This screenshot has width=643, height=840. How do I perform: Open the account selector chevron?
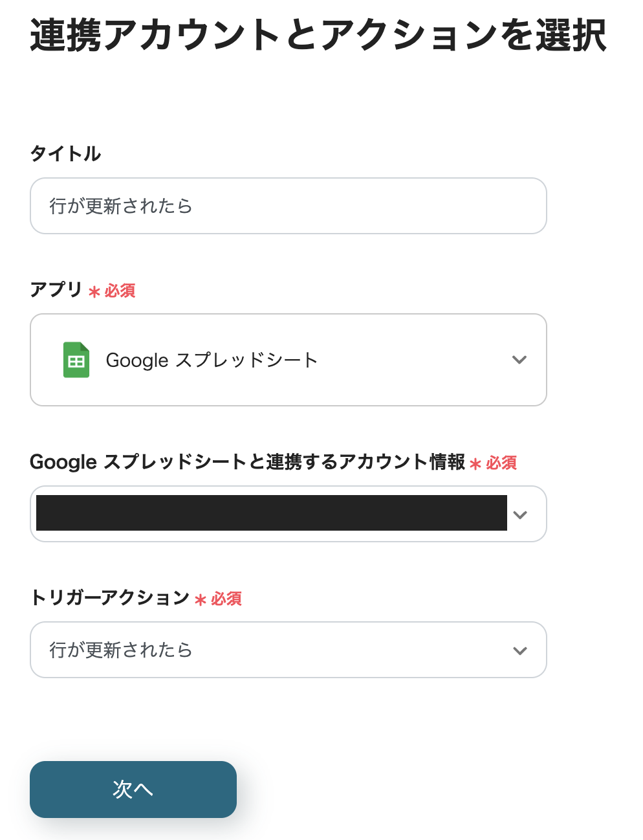(x=520, y=514)
